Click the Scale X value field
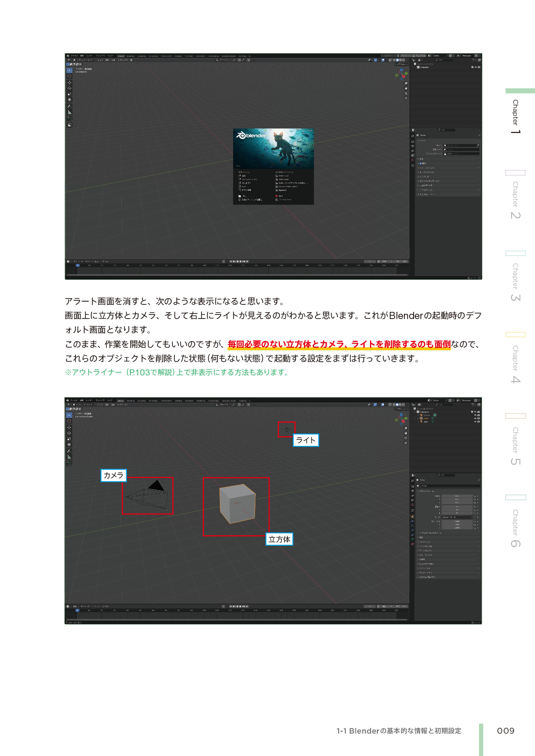This screenshot has height=756, width=535. click(457, 521)
